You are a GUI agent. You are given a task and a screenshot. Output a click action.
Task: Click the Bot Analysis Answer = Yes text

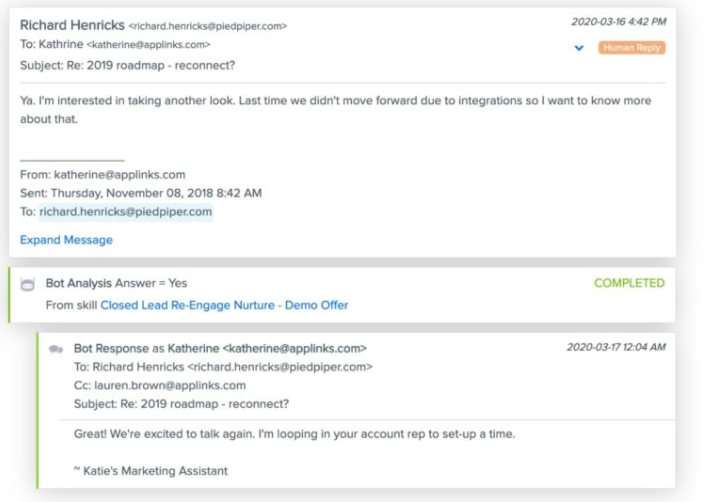(116, 284)
